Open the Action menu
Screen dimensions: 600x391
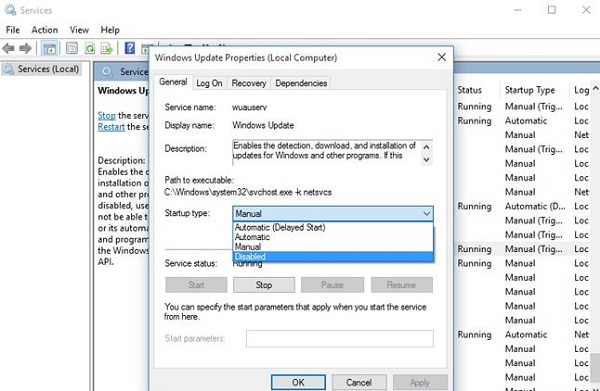pyautogui.click(x=45, y=30)
